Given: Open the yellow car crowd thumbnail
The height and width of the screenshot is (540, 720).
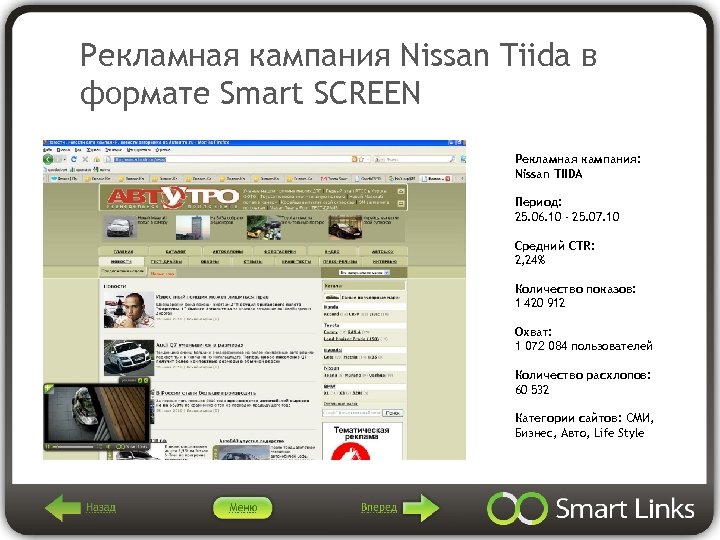Looking at the screenshot, I should [x=264, y=227].
